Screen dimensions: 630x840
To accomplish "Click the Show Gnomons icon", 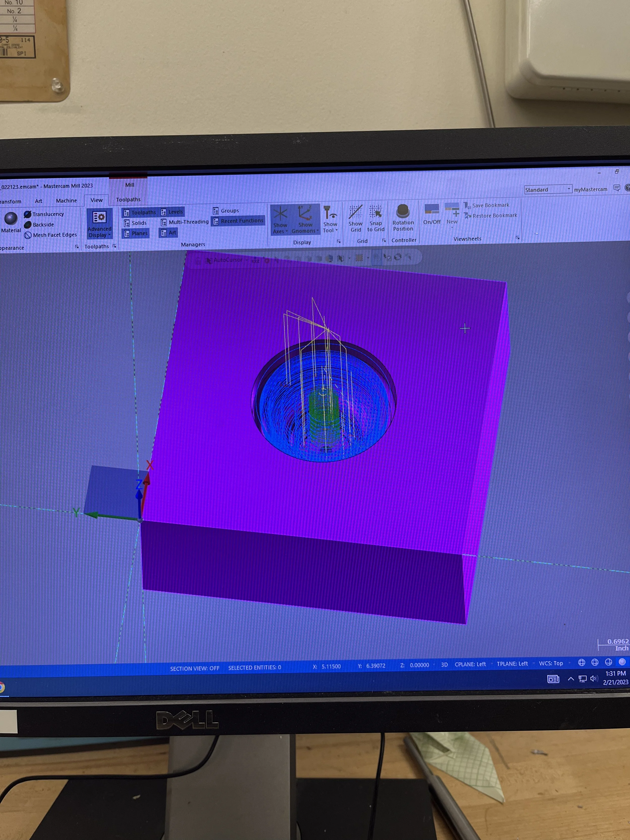I will tap(305, 213).
